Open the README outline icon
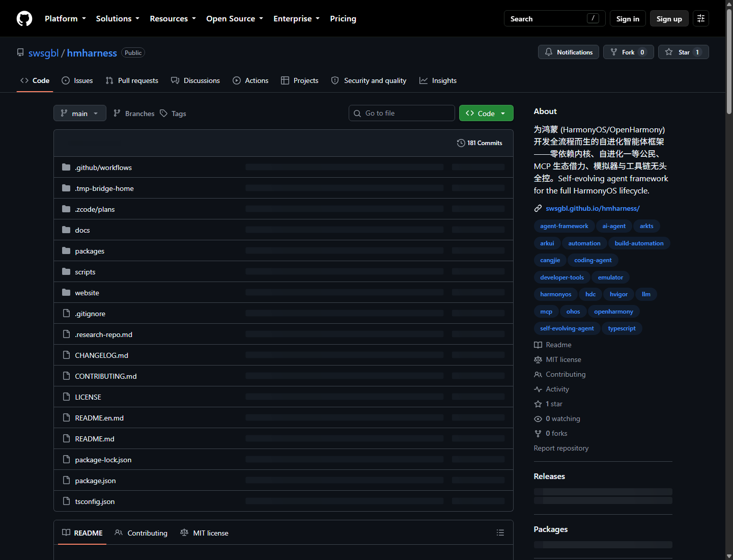 tap(500, 533)
